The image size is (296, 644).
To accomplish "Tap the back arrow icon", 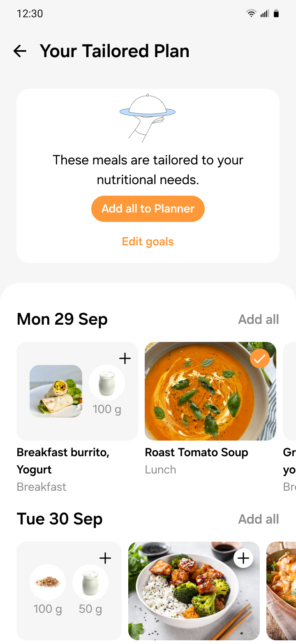I will point(20,51).
